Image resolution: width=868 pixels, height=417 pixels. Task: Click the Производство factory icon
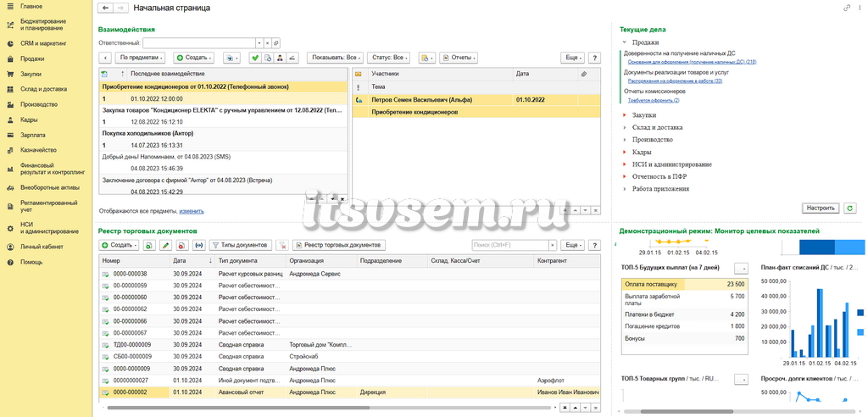pos(10,104)
